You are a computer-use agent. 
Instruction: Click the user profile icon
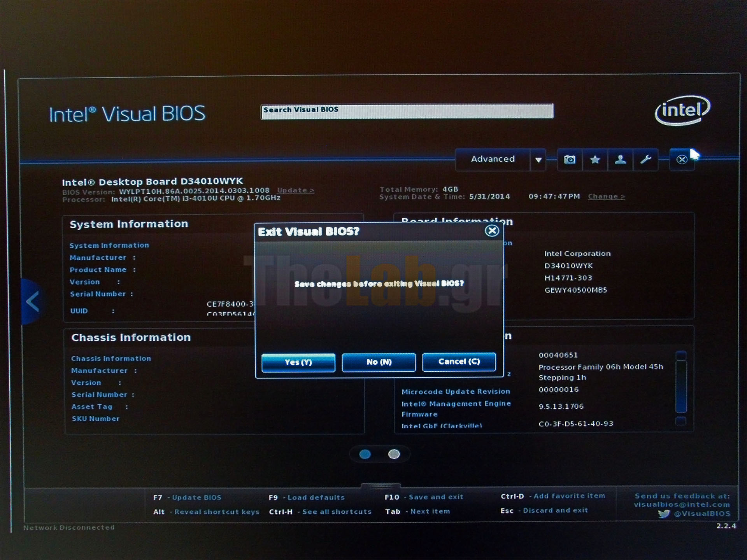click(620, 159)
